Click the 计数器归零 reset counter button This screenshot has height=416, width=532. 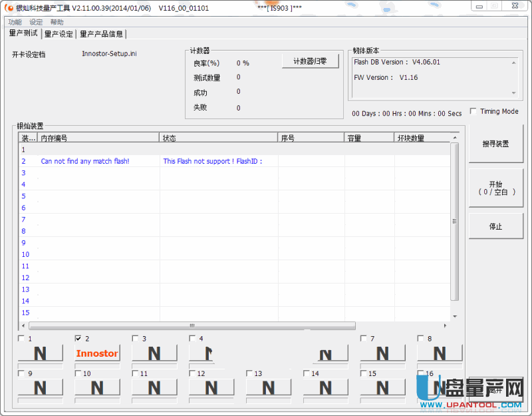pyautogui.click(x=310, y=61)
